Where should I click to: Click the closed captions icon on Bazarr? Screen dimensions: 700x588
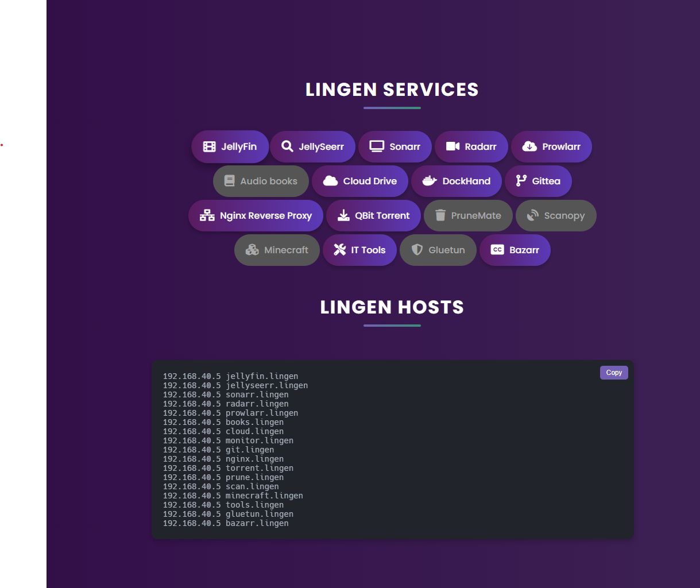(x=497, y=250)
